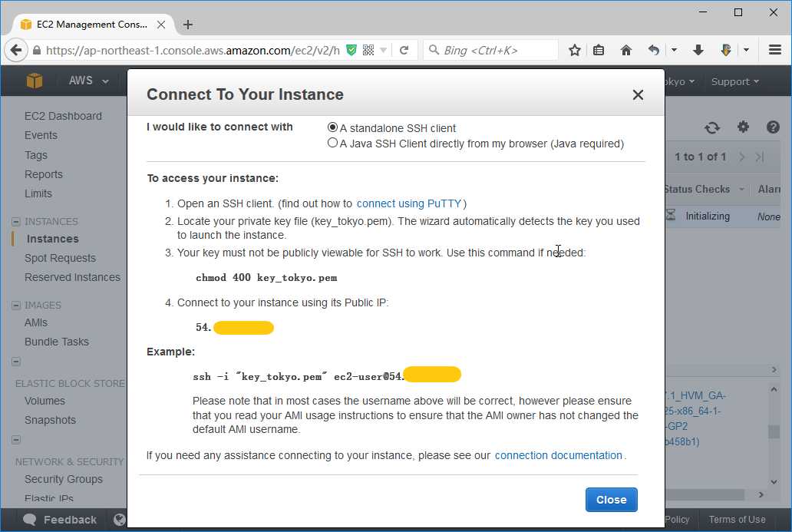Image resolution: width=792 pixels, height=532 pixels.
Task: Click the yellow download helper icon
Action: tap(726, 50)
